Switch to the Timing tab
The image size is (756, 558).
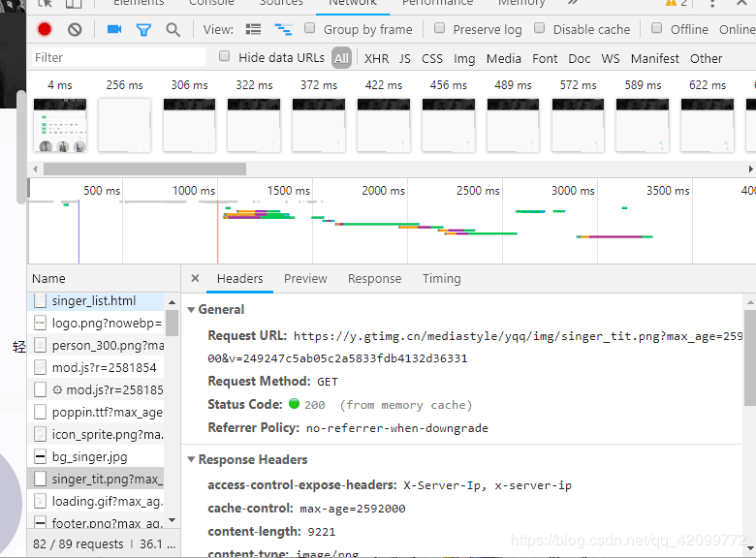[442, 279]
